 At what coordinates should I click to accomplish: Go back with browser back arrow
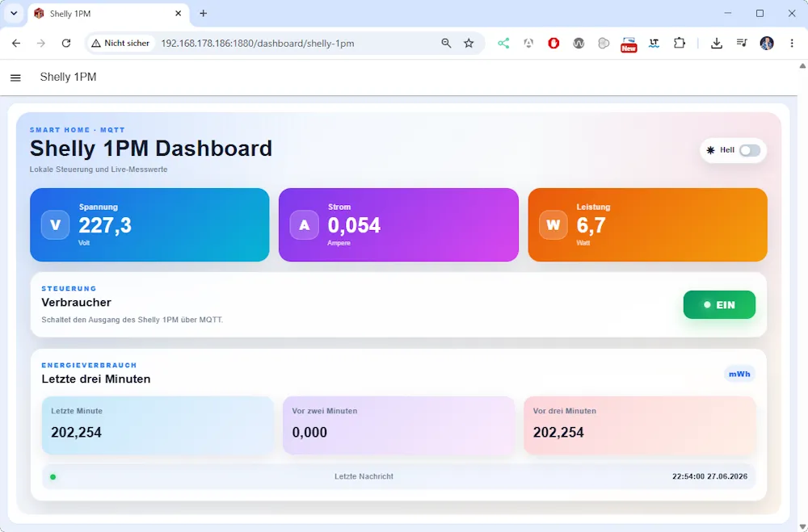tap(16, 44)
